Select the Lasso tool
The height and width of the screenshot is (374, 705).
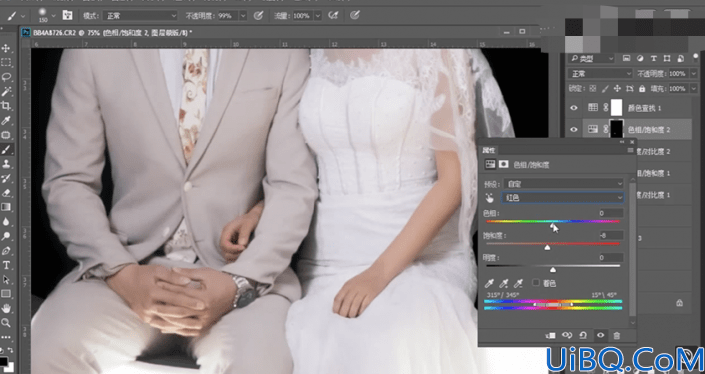(6, 77)
